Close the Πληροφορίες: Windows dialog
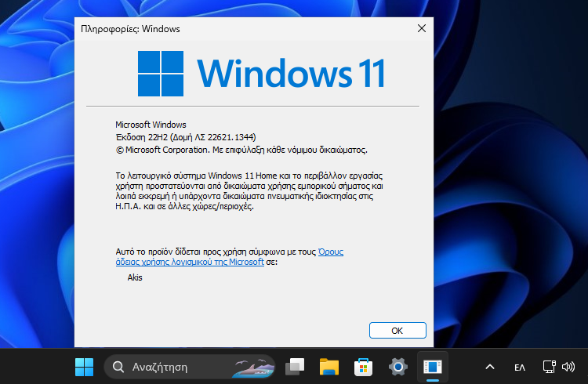The image size is (588, 384). click(422, 28)
